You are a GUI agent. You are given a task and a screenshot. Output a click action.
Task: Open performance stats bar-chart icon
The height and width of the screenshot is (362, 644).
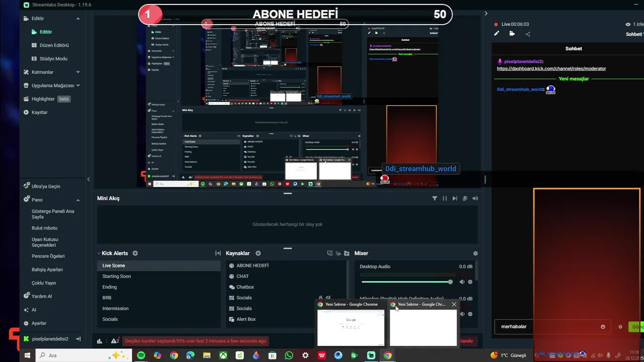point(100,341)
